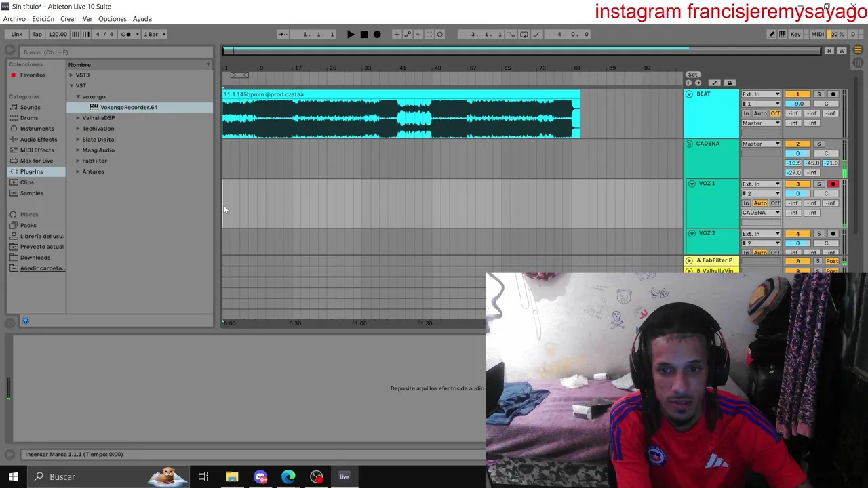Switch to Arrangement view icon
The image size is (868, 488).
point(857,51)
